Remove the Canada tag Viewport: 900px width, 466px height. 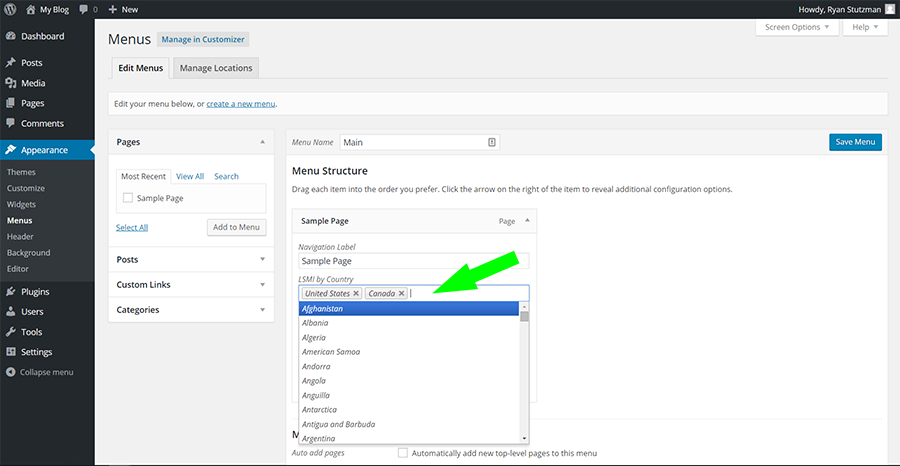coord(401,293)
